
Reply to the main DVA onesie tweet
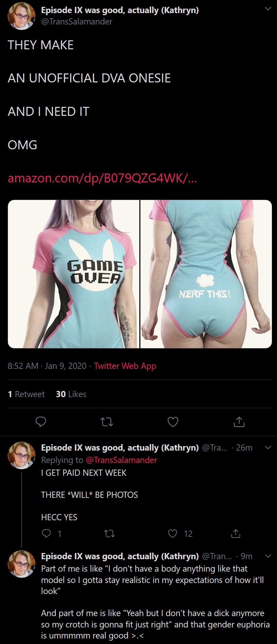[41, 422]
